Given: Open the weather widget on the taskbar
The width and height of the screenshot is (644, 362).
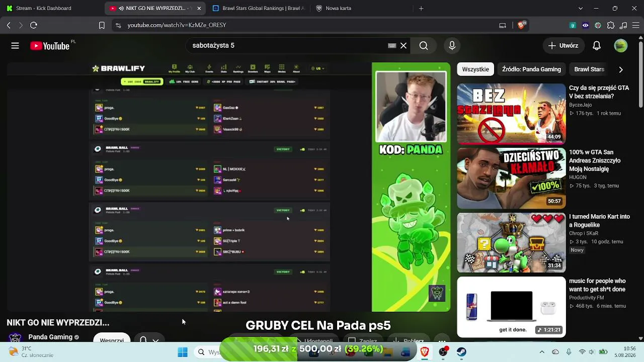Looking at the screenshot, I should [30, 352].
